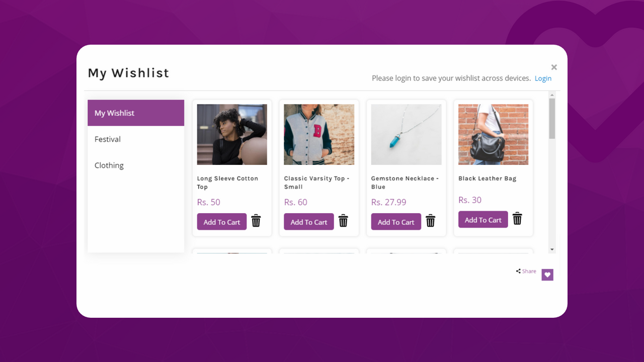644x362 pixels.
Task: Add Classic Varsity Top - Small to cart
Action: point(308,221)
